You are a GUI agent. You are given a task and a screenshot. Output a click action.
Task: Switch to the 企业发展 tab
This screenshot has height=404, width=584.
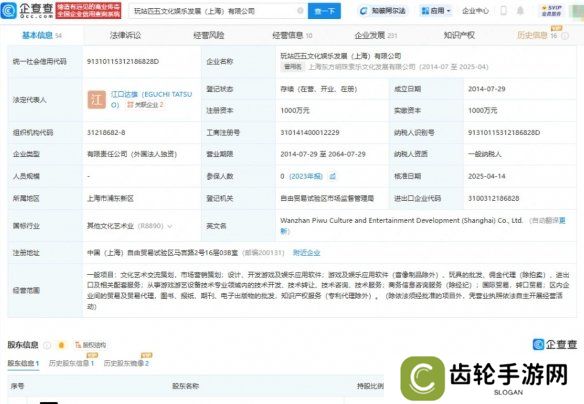coord(376,35)
